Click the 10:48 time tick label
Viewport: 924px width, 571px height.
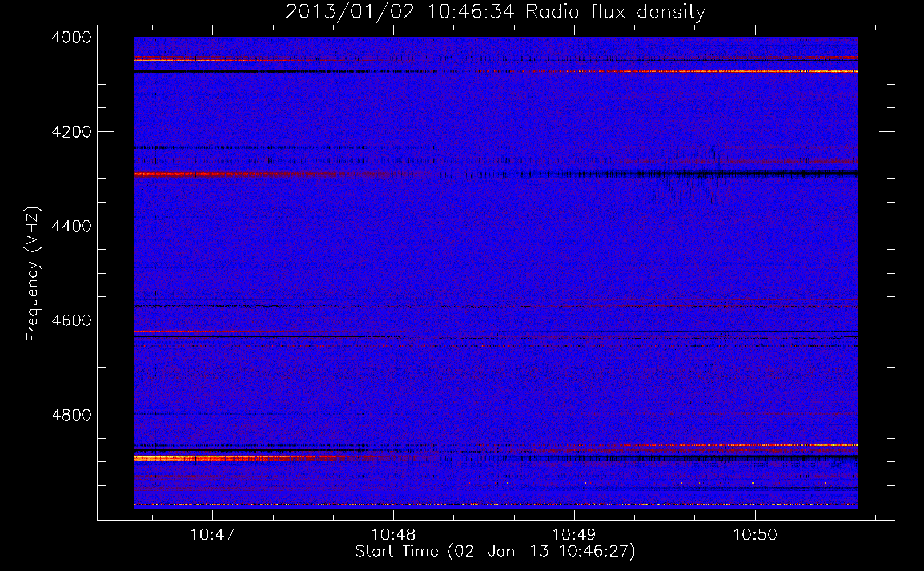pyautogui.click(x=393, y=534)
